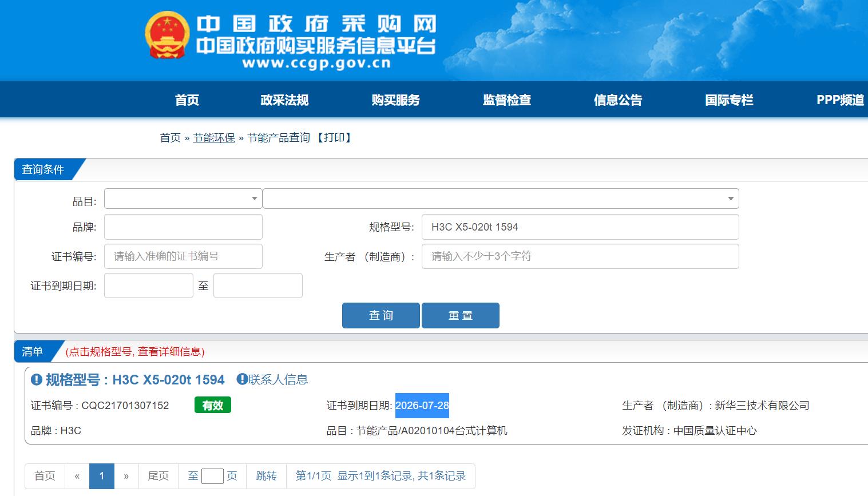
Task: Focus the 品牌 input field
Action: pos(183,227)
